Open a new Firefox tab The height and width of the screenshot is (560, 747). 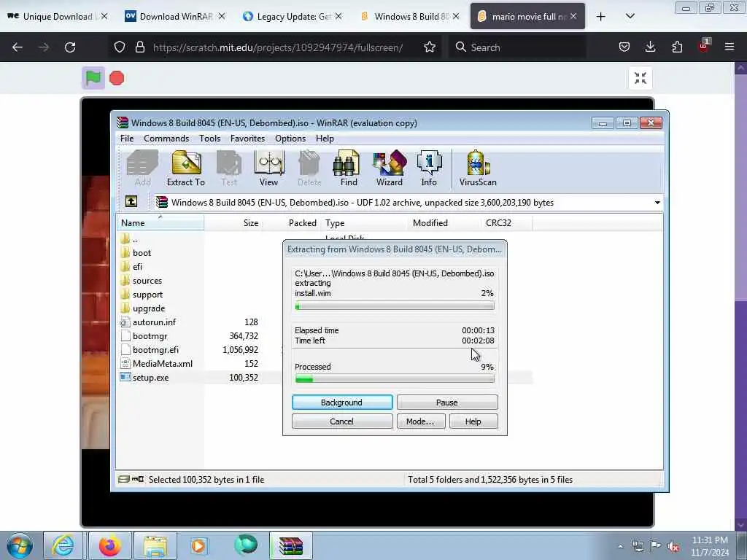601,17
